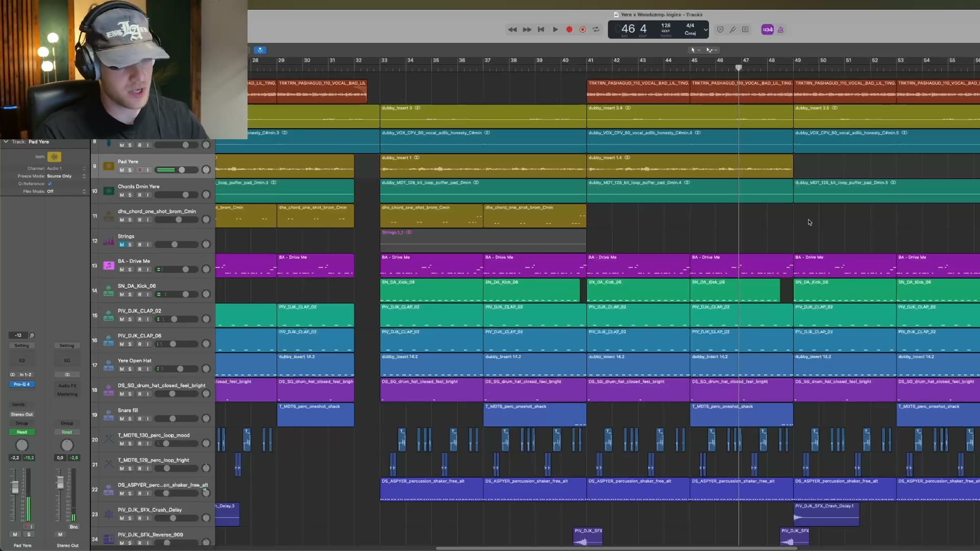Click the Replace mode icon
Viewport: 980px width, 551px height.
[x=720, y=29]
